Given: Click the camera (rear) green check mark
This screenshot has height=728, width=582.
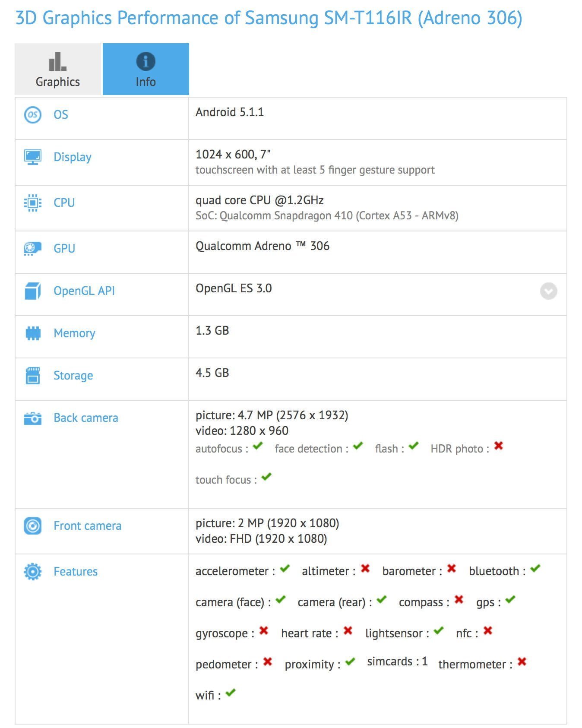Looking at the screenshot, I should (382, 599).
